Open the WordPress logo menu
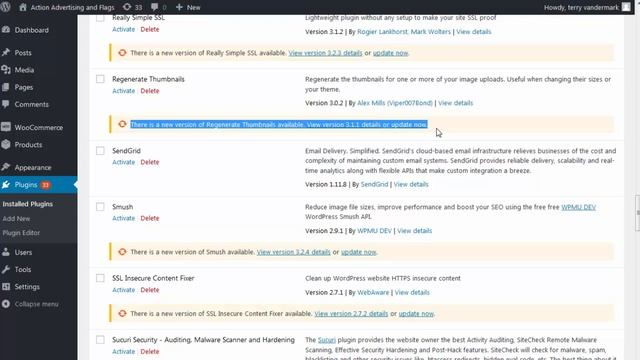This screenshot has width=640, height=360. (x=5, y=7)
